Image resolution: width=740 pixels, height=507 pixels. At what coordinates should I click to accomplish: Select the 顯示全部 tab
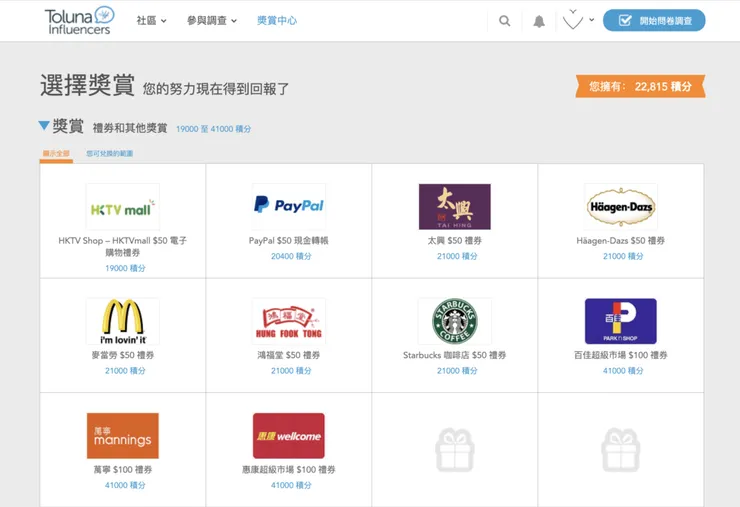pyautogui.click(x=56, y=153)
